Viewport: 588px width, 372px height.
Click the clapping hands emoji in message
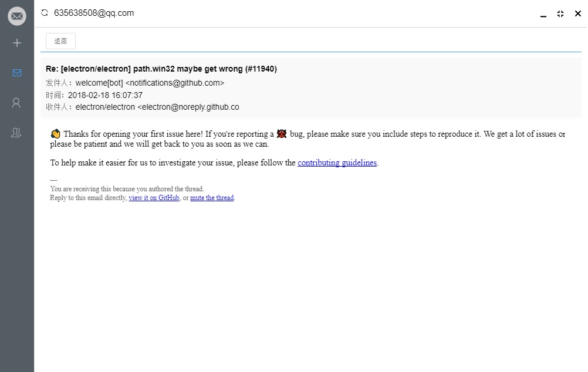56,134
